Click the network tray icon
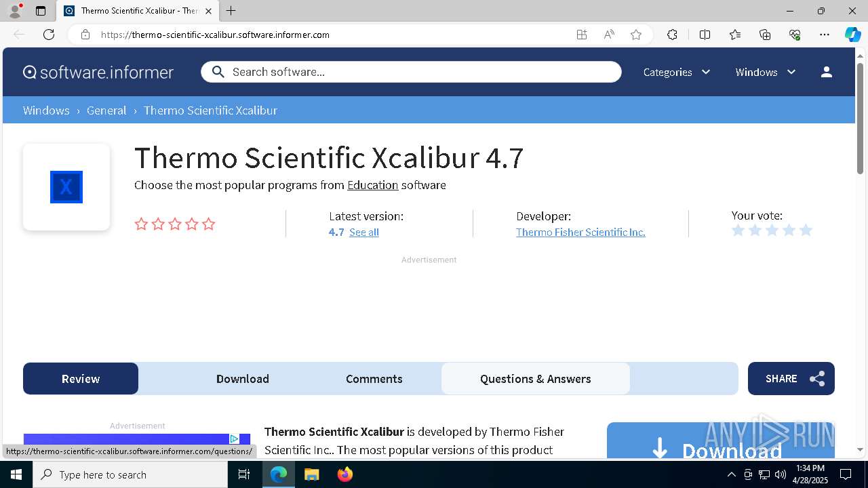This screenshot has height=488, width=868. coord(764,474)
